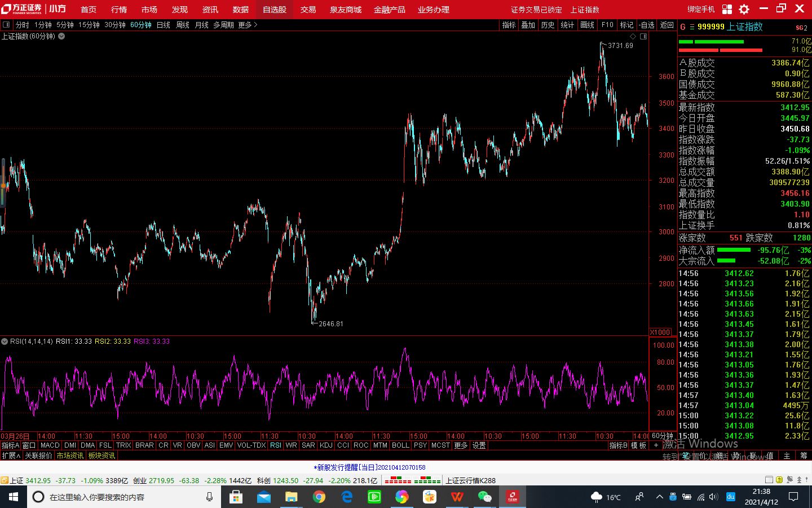Viewport: 812px width, 508px height.
Task: Switch to Founder Securities taskbar app
Action: coord(513,497)
